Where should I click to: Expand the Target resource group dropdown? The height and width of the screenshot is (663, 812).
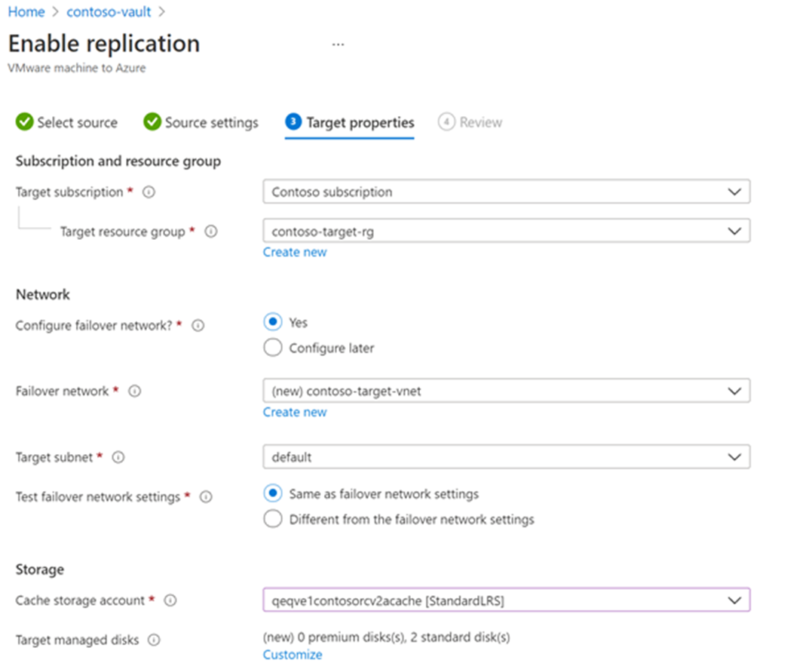(x=507, y=232)
